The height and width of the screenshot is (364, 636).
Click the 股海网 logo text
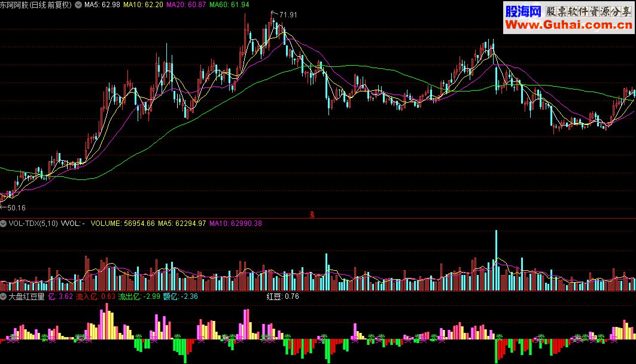pos(524,11)
